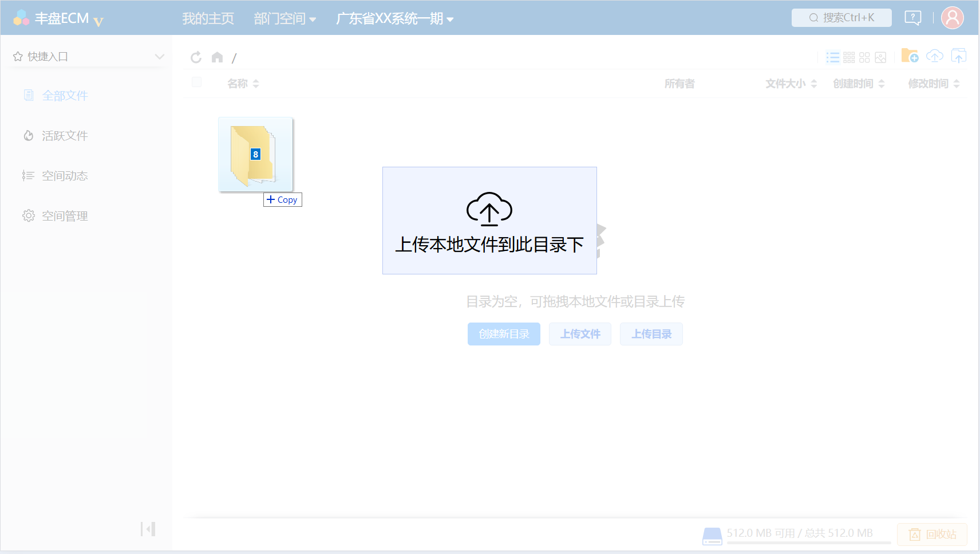The height and width of the screenshot is (554, 980).
Task: Expand the 快捷入口 chevron
Action: click(x=160, y=56)
